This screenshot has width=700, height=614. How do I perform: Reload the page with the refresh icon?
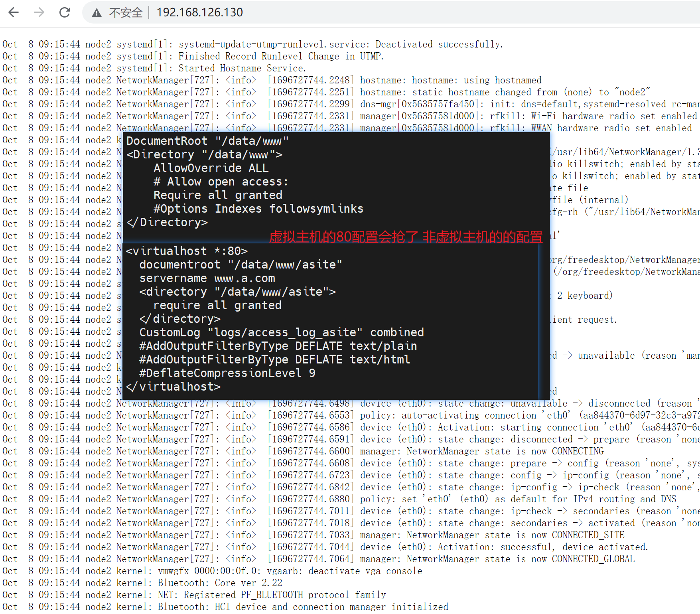pos(65,12)
